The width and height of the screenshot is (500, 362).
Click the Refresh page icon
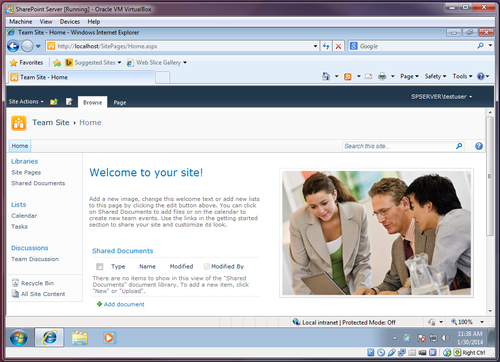[x=326, y=46]
